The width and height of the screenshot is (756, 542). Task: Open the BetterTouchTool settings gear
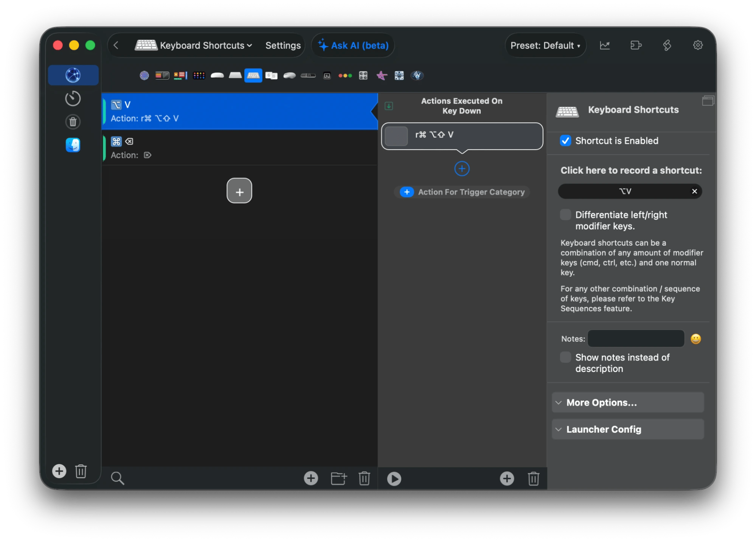698,45
